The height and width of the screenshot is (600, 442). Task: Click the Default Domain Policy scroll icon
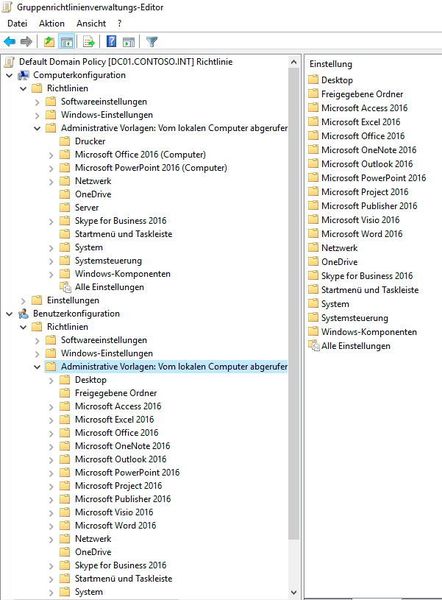coord(10,62)
